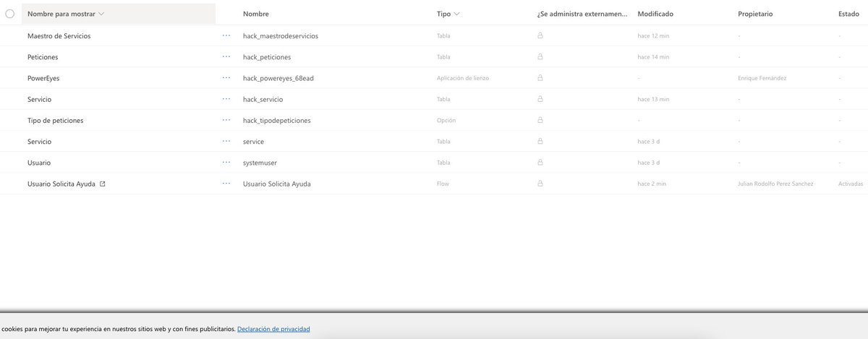The width and height of the screenshot is (868, 339).
Task: Select the service name cell
Action: [253, 142]
